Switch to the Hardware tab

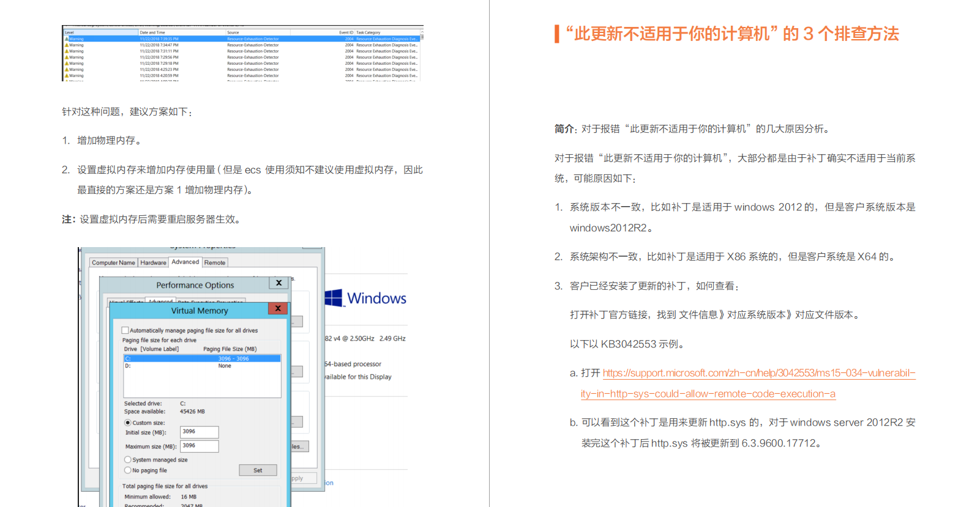(153, 263)
